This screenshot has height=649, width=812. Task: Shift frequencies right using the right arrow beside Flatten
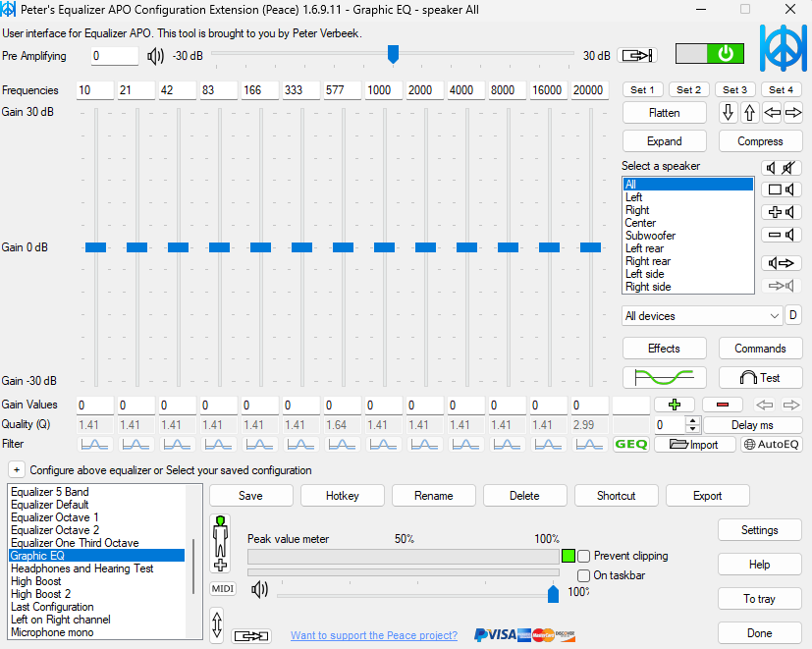792,112
